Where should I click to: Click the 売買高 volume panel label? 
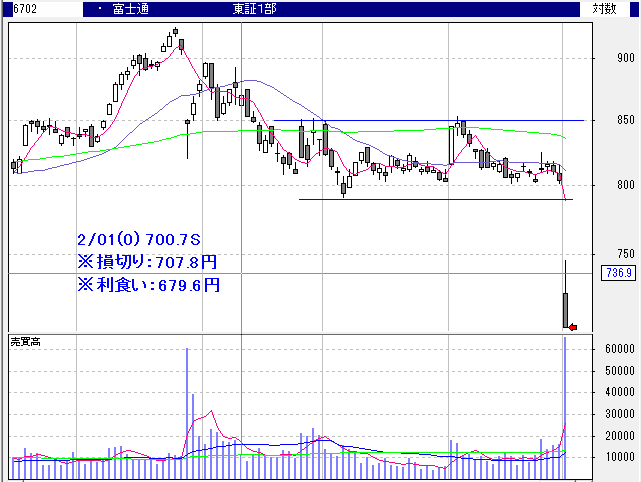25,342
